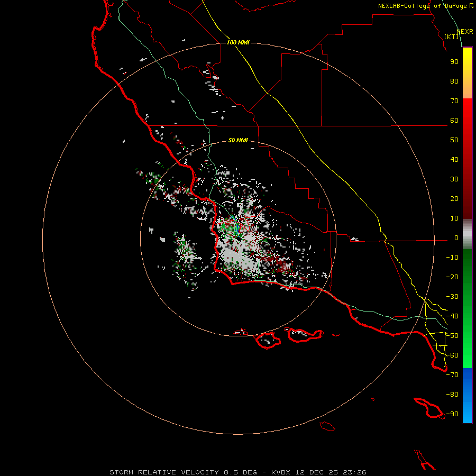Click the 12 DEC 25 date text
476x476 pixels.
pos(317,472)
